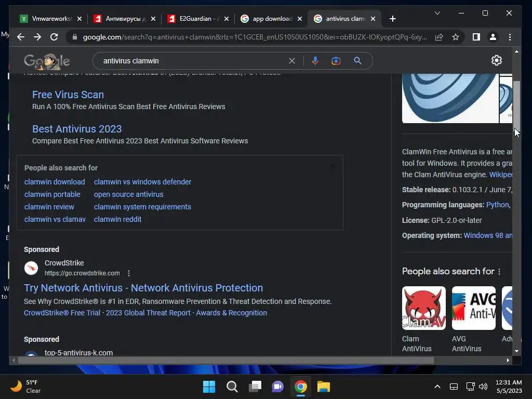Screen dimensions: 532x399
Task: Search open source antivirus suggestion
Action: 129,194
